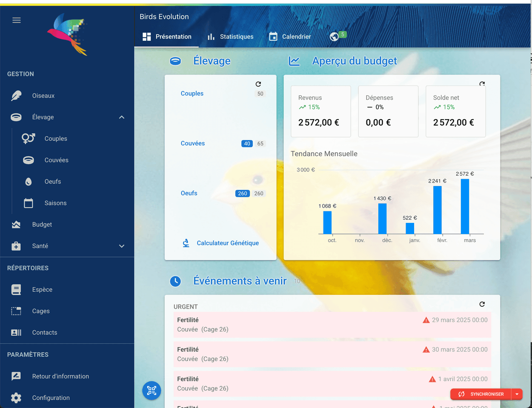Switch to the Calendrier tab
Viewport: 532px width, 408px height.
pos(290,37)
